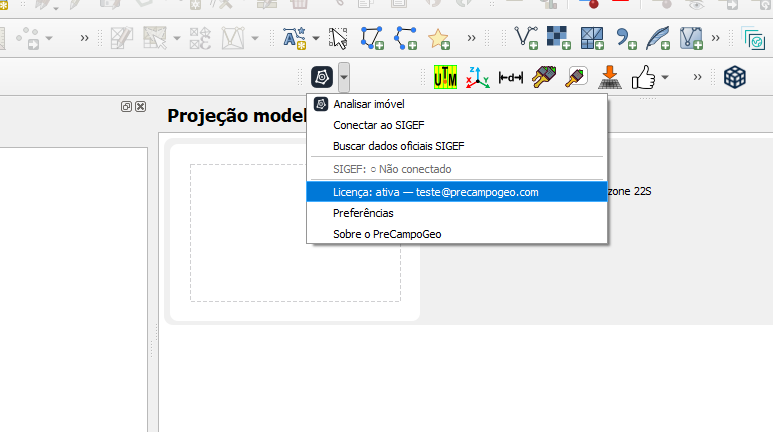Click the add raster layer checkerboard icon
Viewport: 773px width, 432px height.
pyautogui.click(x=559, y=38)
